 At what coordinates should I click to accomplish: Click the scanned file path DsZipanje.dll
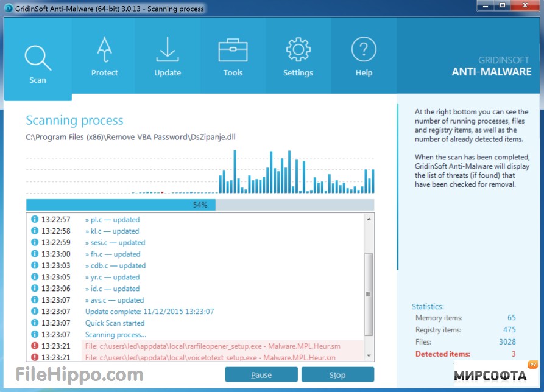coord(130,137)
